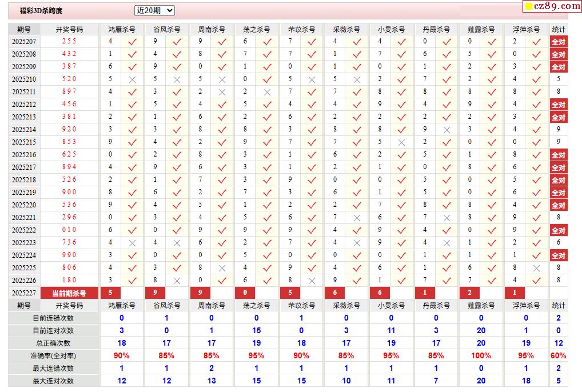Click the X mark for 采薇杀号 in row 2025221

click(357, 218)
